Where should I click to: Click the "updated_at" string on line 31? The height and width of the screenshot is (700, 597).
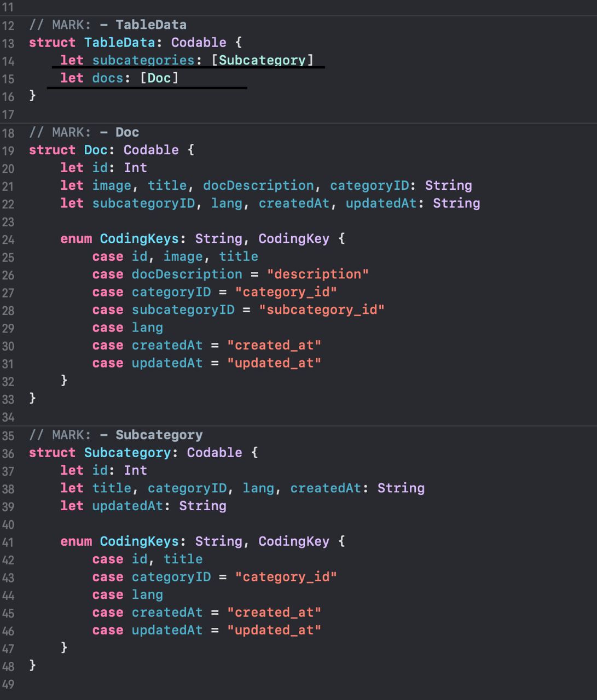point(274,363)
